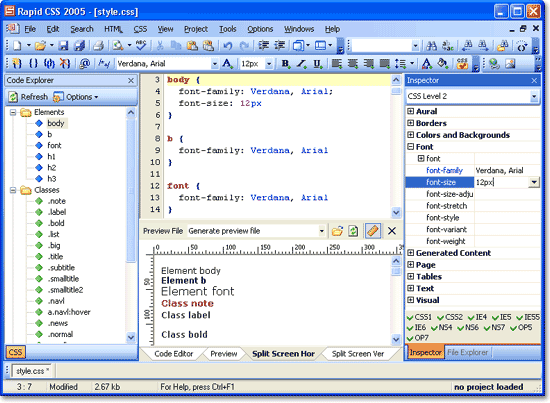Save the file with the floppy disk icon
Viewport: 550px width, 403px height.
click(x=63, y=46)
